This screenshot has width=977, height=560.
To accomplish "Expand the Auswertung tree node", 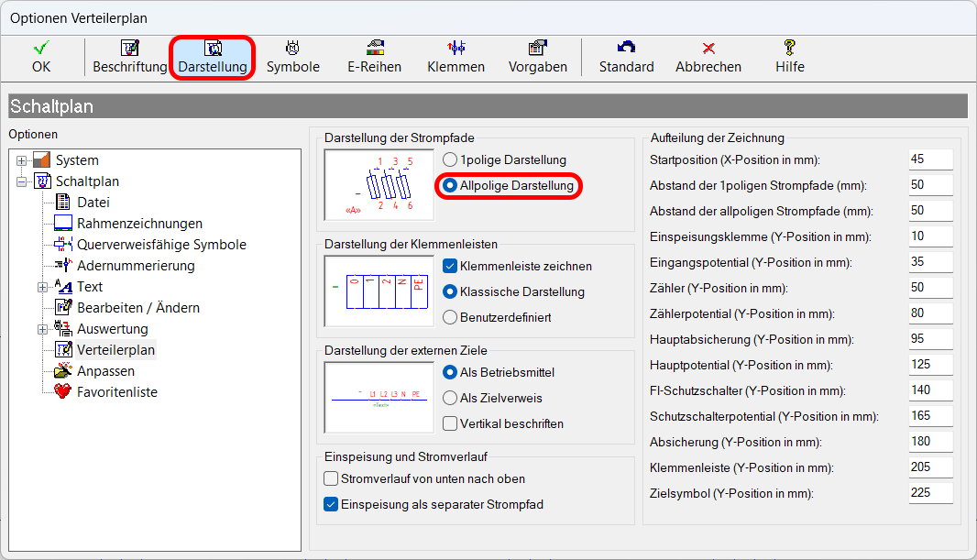I will 43,329.
